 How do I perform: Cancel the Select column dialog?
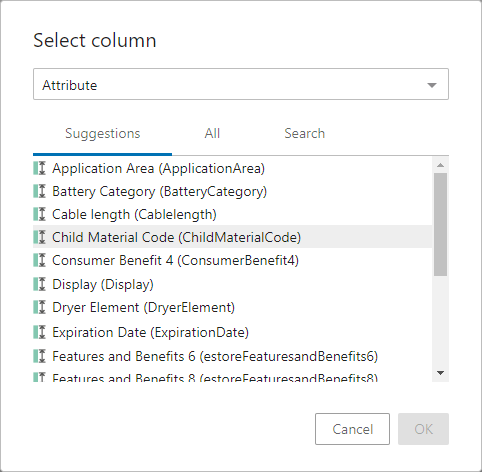[x=352, y=429]
